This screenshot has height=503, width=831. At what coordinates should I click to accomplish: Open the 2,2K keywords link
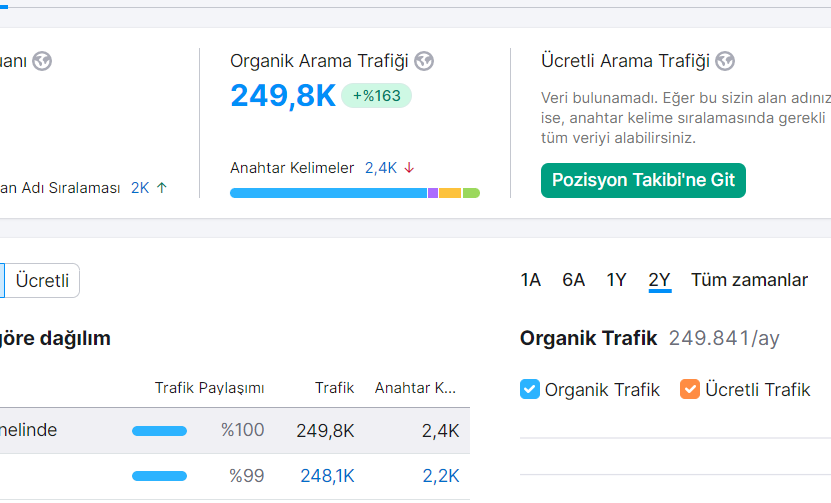click(x=441, y=476)
